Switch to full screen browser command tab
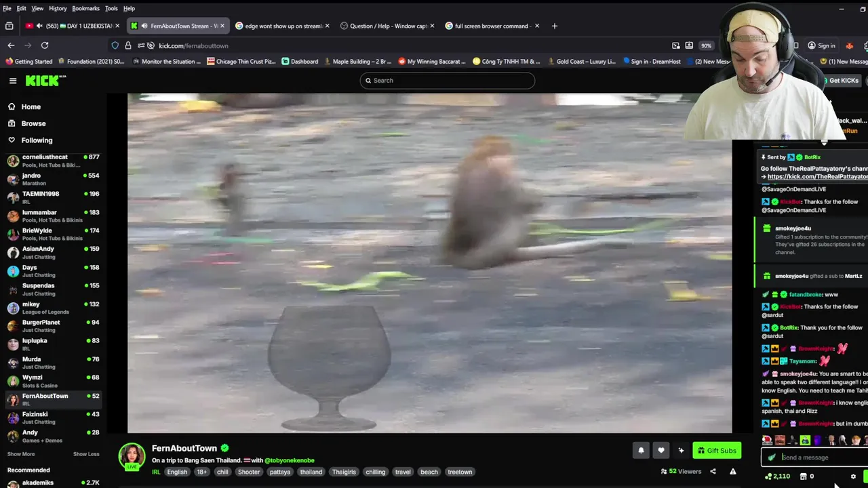The width and height of the screenshot is (868, 488). (x=493, y=26)
